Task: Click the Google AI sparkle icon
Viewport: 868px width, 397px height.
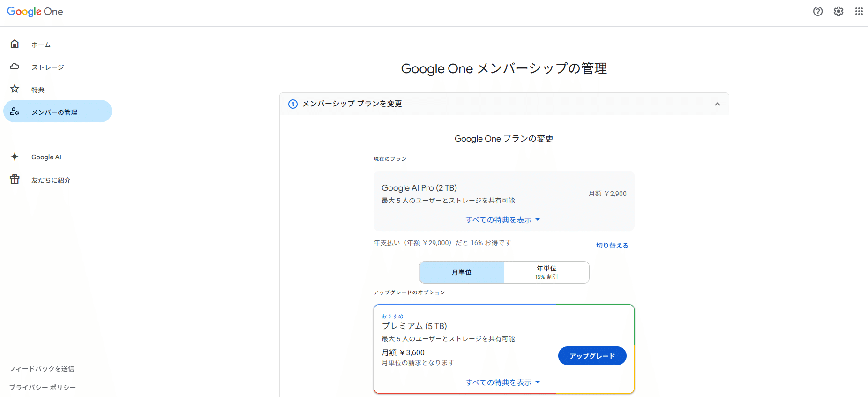Action: tap(15, 157)
